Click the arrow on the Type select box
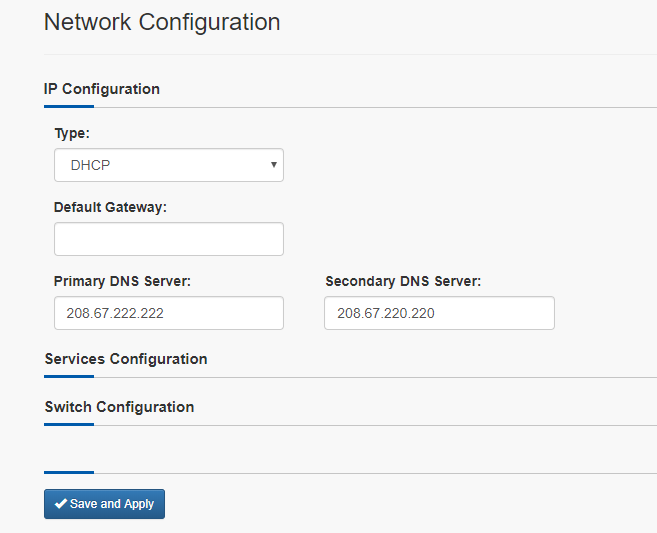Image resolution: width=657 pixels, height=533 pixels. (x=274, y=165)
